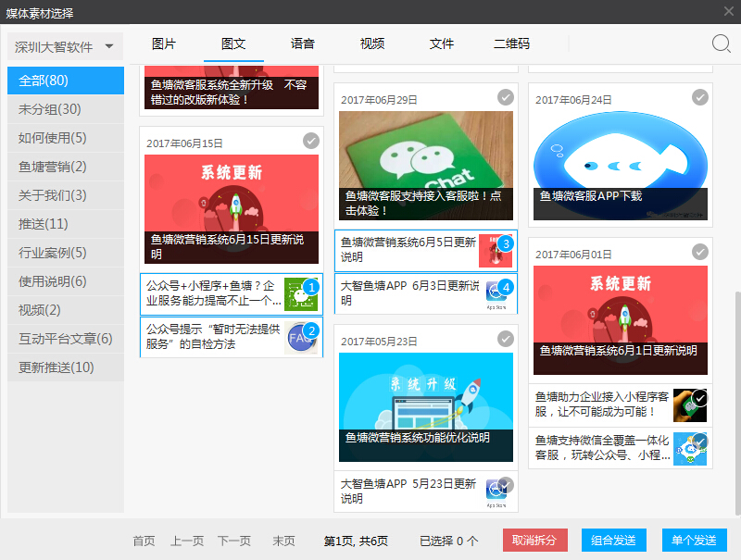Click the 2017年06月15日 date label
Screen dimensions: 741x560
184,143
